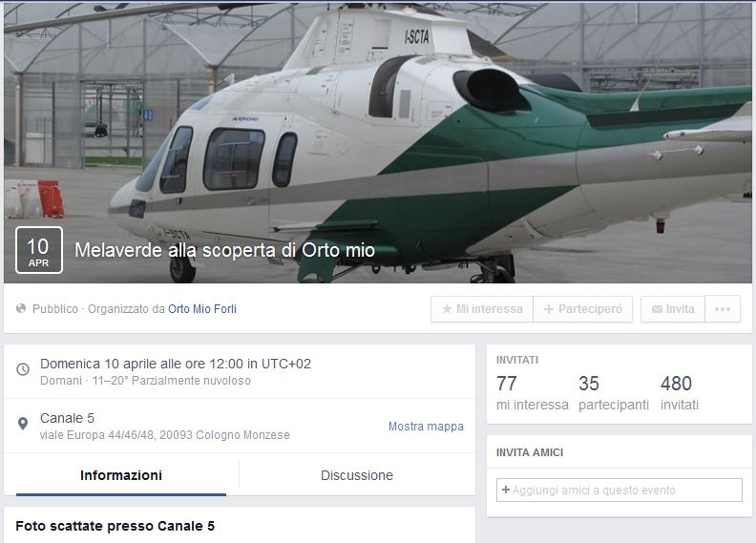
Task: Mark event as Mi interessa
Action: click(482, 309)
